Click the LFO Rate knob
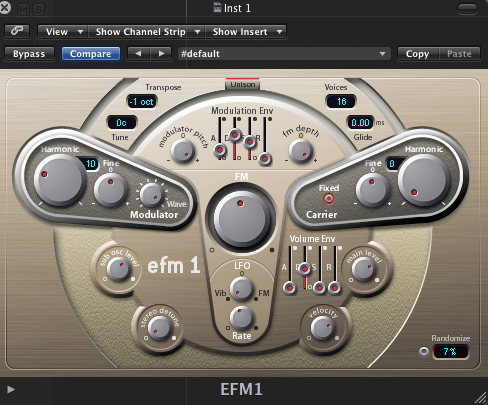The width and height of the screenshot is (488, 405). tap(241, 318)
